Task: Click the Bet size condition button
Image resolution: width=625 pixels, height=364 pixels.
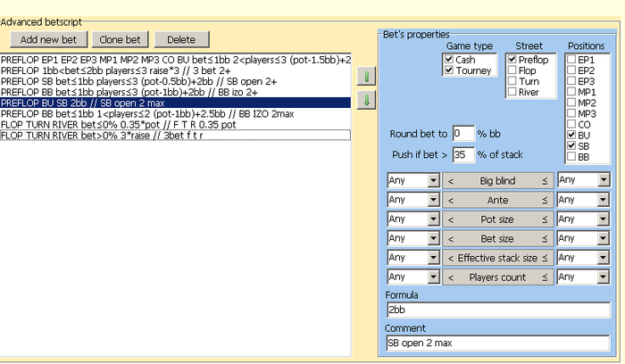Action: point(498,238)
